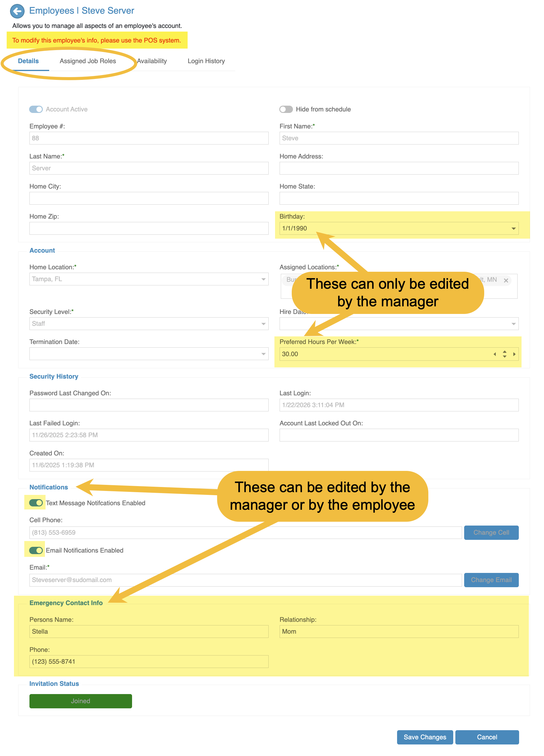
Task: Click left arrow in Preferred Hours field
Action: (x=495, y=354)
